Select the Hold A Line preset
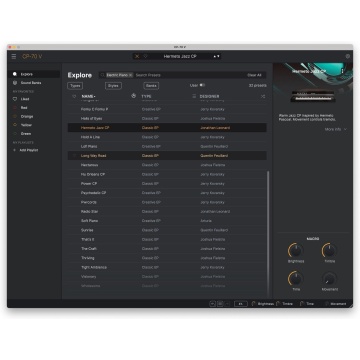This screenshot has height=360, width=360. tap(167, 137)
